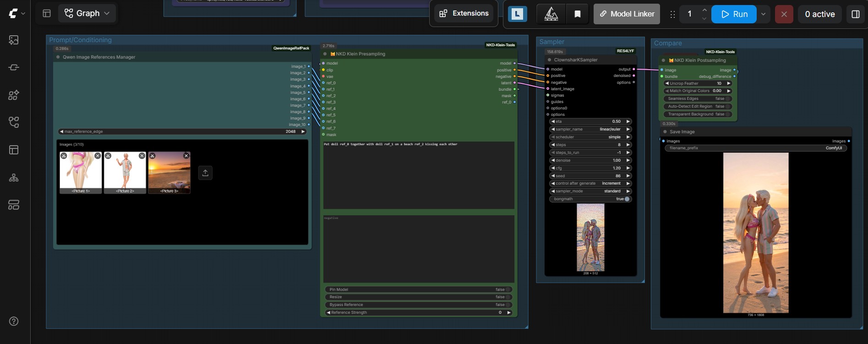Screen dimensions: 868x344
Task: Remove Picture 1 with its X icon
Action: pos(98,156)
